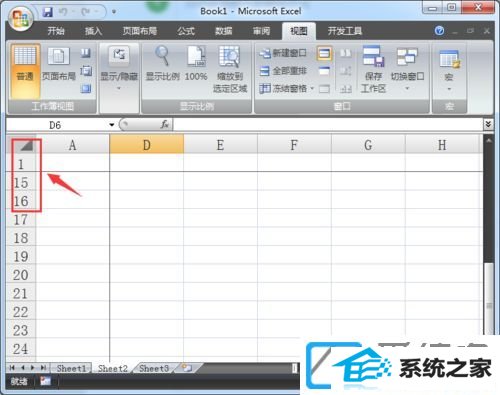500x395 pixels.
Task: Open New Window (新建窗口)
Action: (283, 53)
